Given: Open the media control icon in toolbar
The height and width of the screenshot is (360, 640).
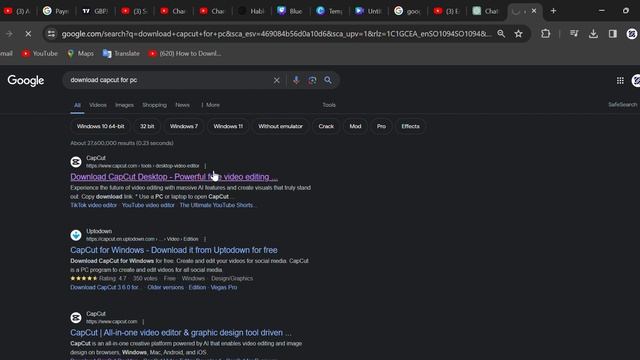Looking at the screenshot, I should tap(574, 34).
